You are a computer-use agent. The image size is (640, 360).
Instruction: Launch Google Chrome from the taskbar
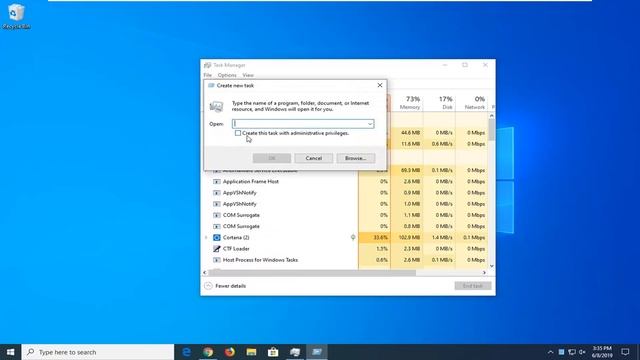[208, 352]
